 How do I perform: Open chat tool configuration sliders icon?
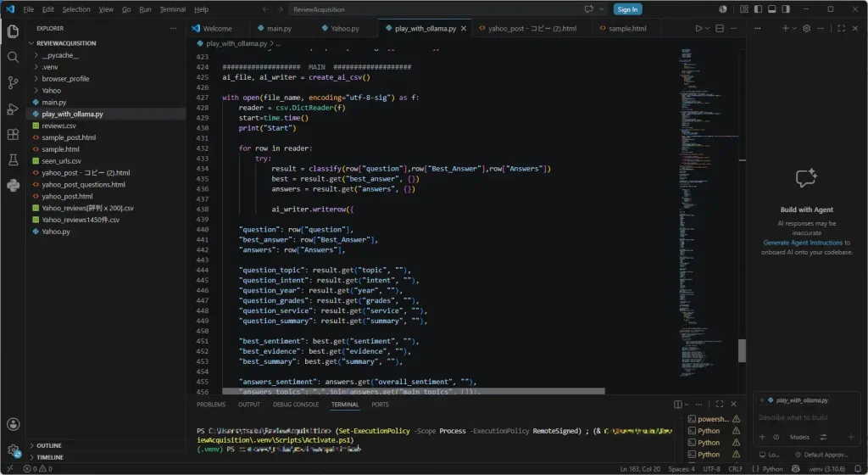[x=823, y=437]
